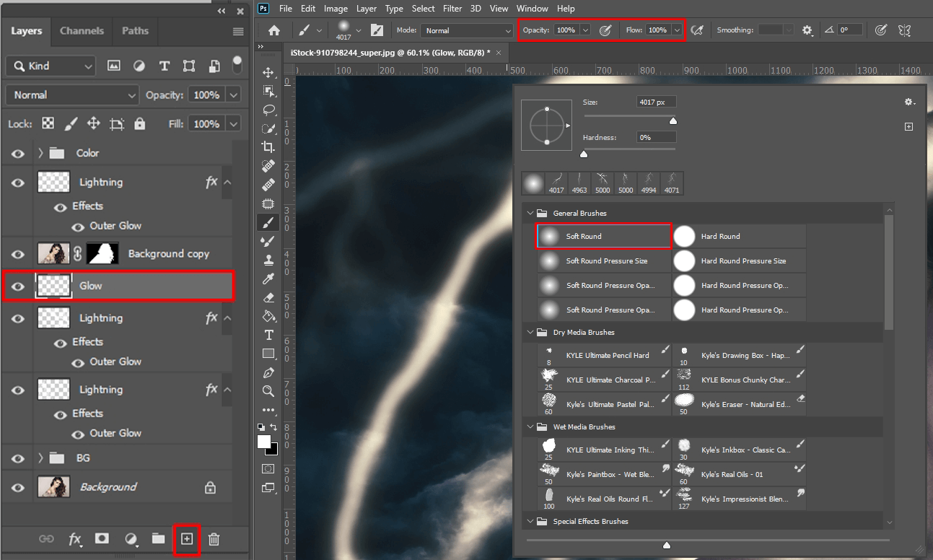Image resolution: width=933 pixels, height=560 pixels.
Task: Open the layer blend mode dropdown
Action: pyautogui.click(x=72, y=95)
